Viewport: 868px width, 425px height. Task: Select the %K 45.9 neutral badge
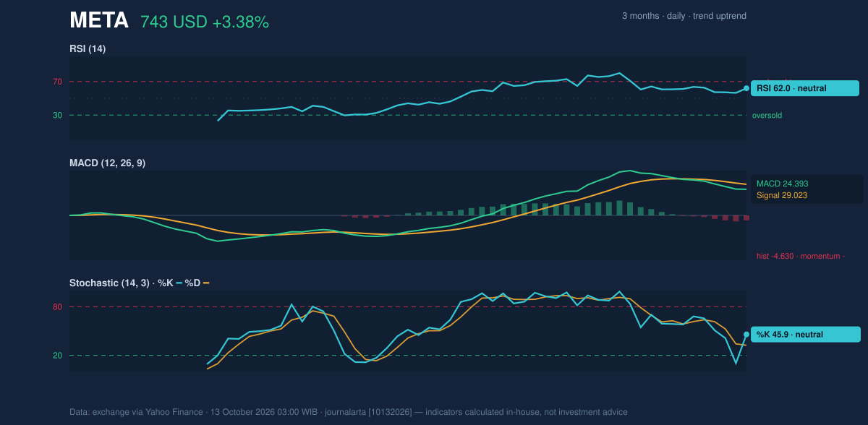click(805, 335)
